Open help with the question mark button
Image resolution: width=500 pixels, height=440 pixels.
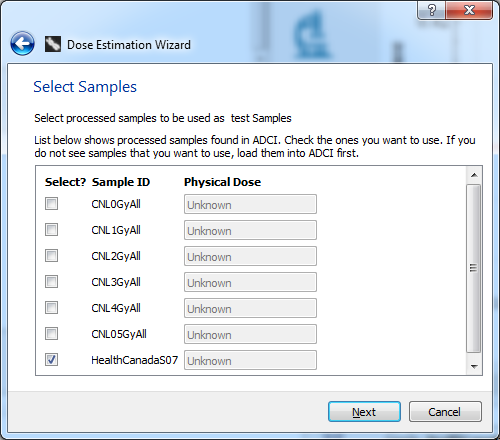click(431, 10)
